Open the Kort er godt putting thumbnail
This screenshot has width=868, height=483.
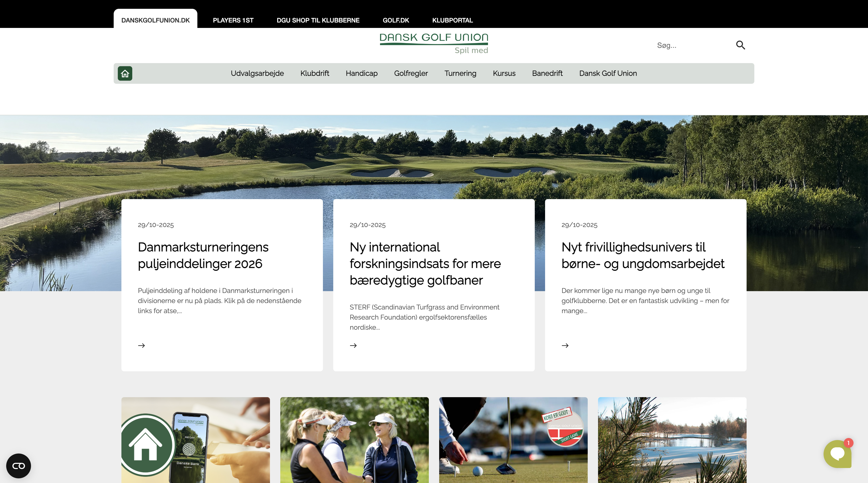pyautogui.click(x=513, y=440)
